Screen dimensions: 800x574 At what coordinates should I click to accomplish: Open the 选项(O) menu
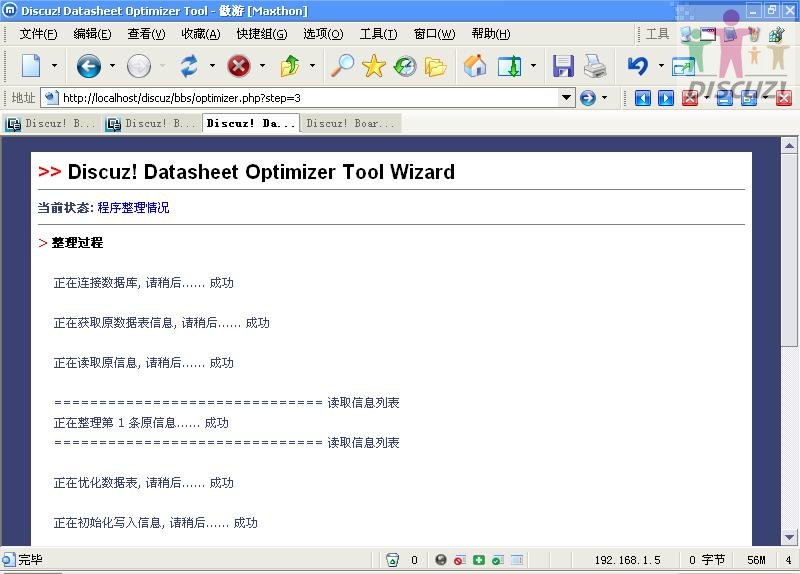323,34
